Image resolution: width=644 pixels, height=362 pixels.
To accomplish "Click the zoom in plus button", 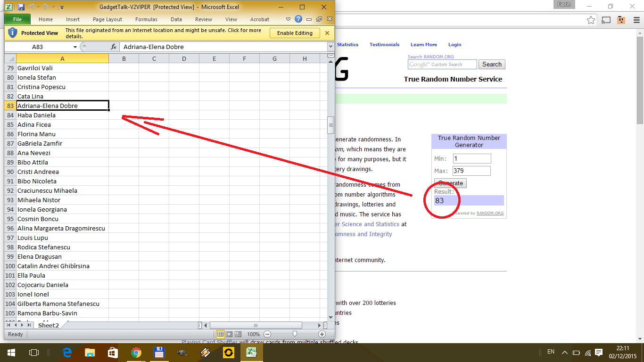I will coord(322,334).
